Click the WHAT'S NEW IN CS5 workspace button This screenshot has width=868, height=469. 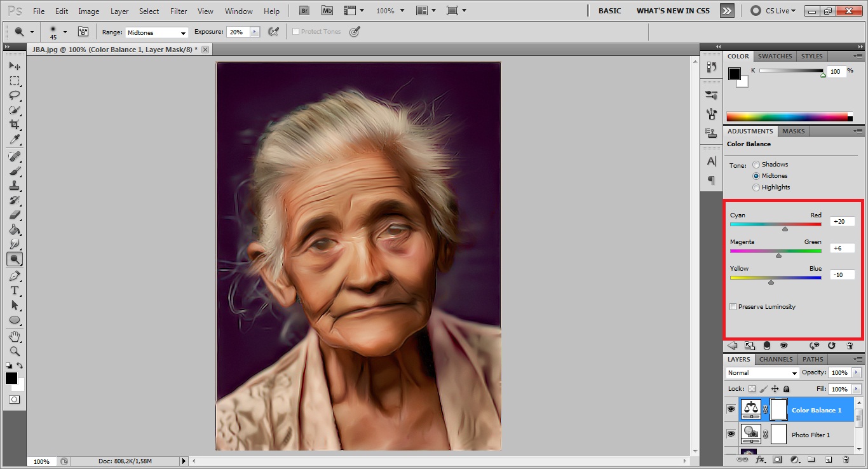click(672, 11)
